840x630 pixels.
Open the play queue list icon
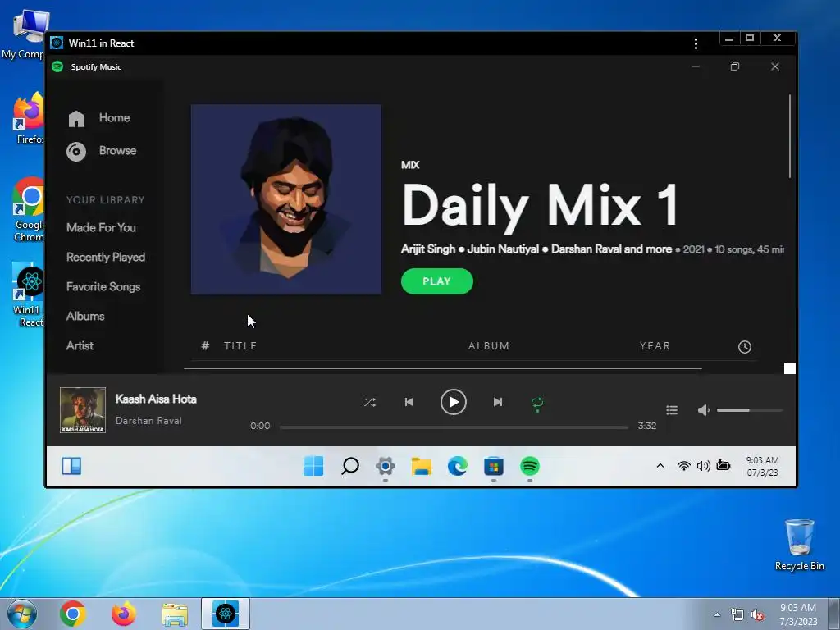pyautogui.click(x=672, y=410)
